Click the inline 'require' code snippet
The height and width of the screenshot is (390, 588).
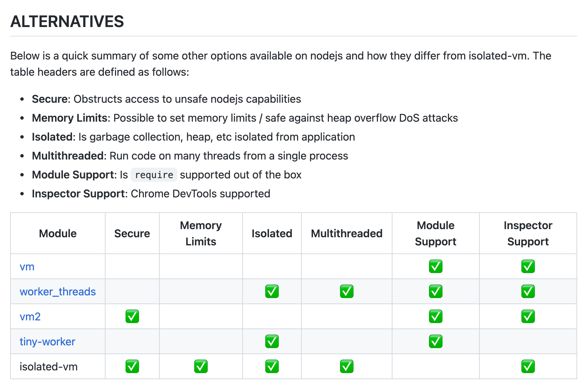click(x=154, y=175)
